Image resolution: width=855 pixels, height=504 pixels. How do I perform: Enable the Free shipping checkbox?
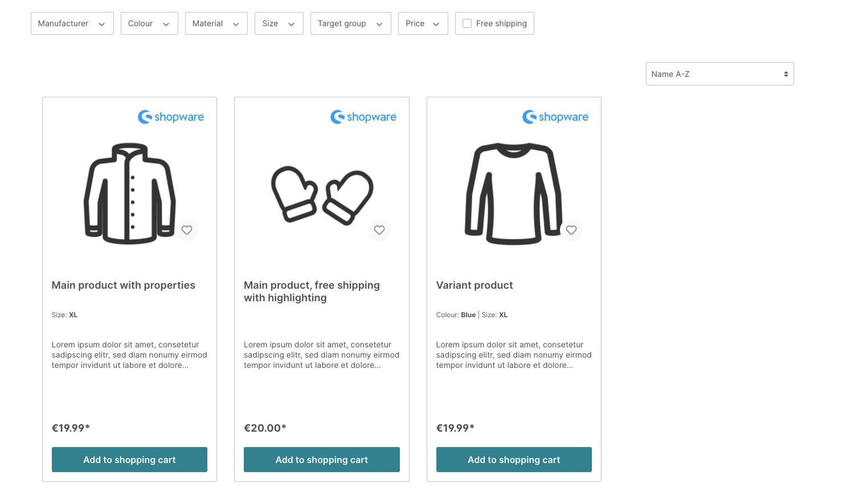467,23
